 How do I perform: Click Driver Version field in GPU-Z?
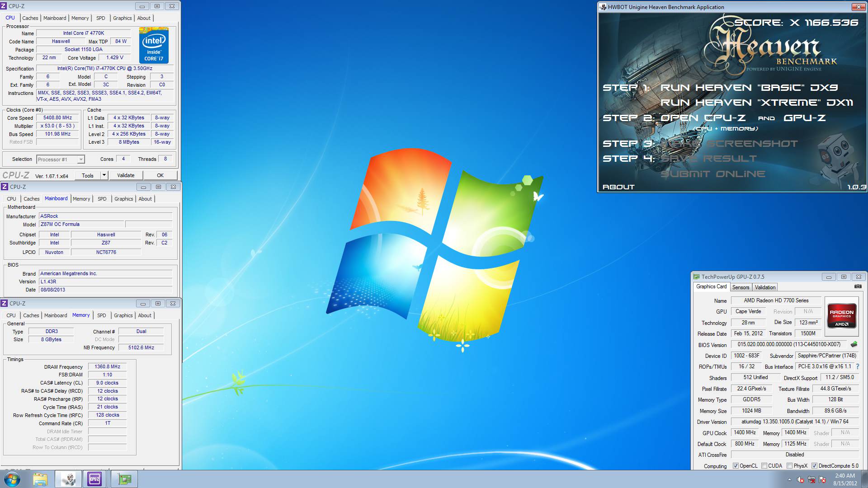pyautogui.click(x=795, y=422)
